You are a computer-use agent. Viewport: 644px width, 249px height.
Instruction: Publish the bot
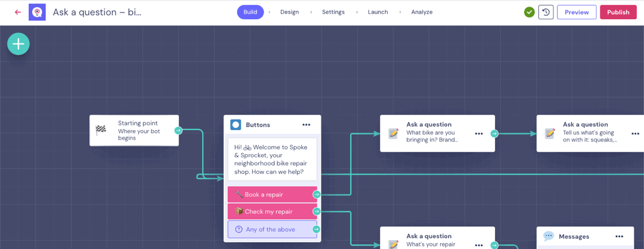click(x=618, y=13)
